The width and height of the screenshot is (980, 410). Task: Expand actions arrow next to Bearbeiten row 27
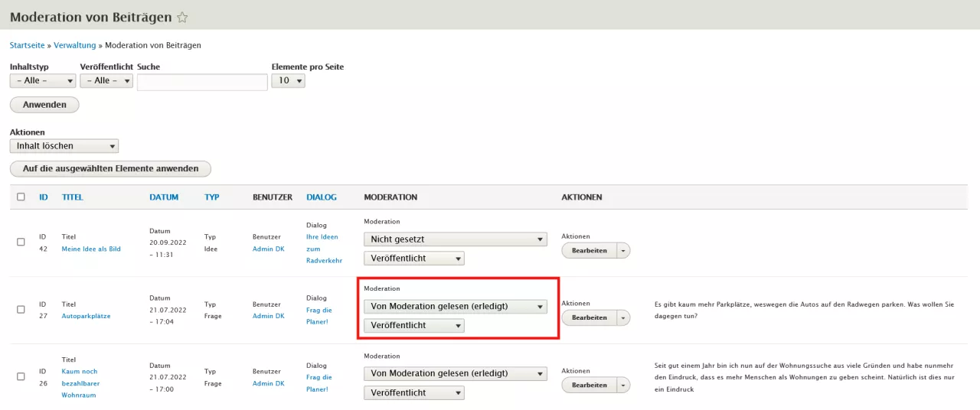pos(622,317)
